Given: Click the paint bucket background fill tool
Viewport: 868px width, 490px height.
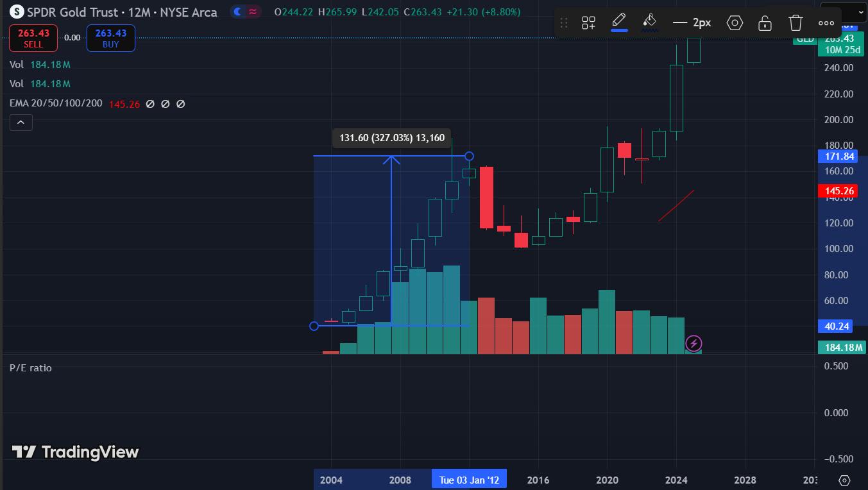Looking at the screenshot, I should 649,22.
